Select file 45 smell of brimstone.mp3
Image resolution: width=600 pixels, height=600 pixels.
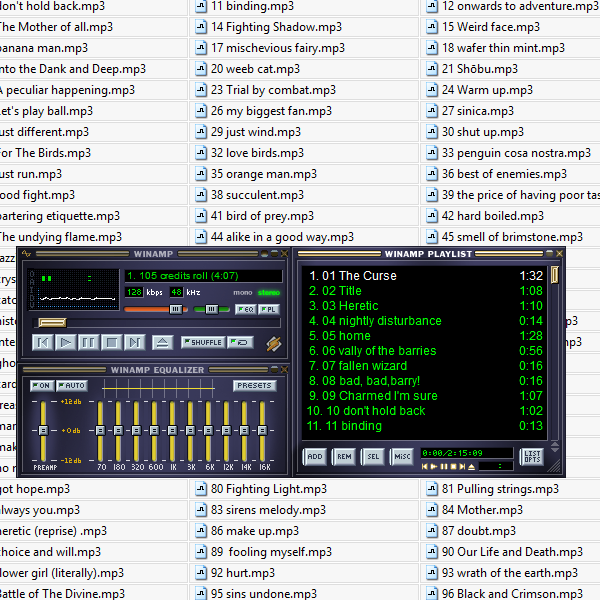(x=512, y=237)
